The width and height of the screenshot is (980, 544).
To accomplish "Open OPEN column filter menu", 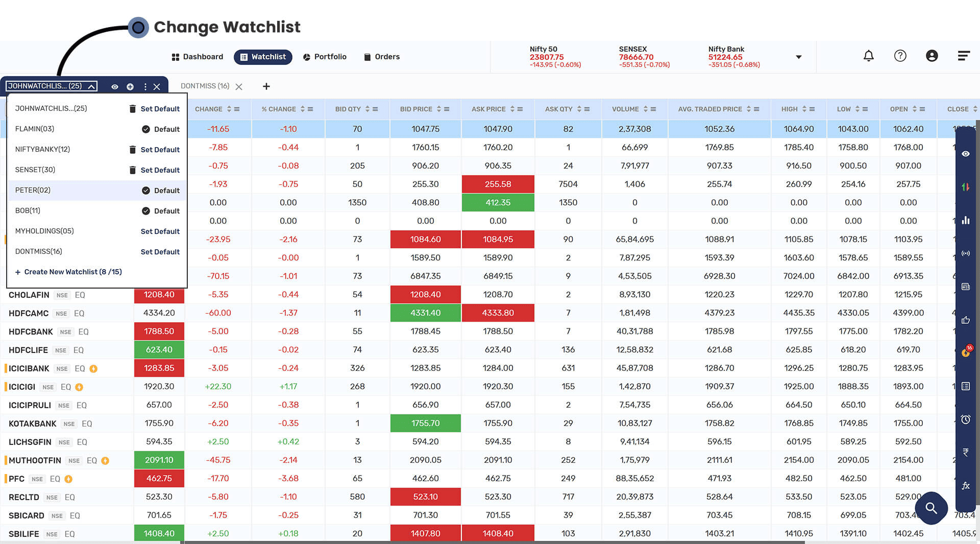I will 922,109.
